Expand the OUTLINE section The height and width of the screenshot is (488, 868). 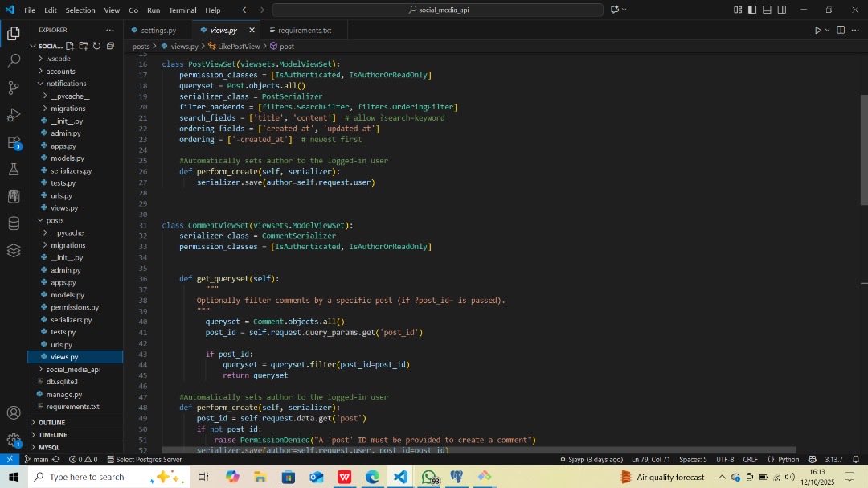pyautogui.click(x=51, y=422)
